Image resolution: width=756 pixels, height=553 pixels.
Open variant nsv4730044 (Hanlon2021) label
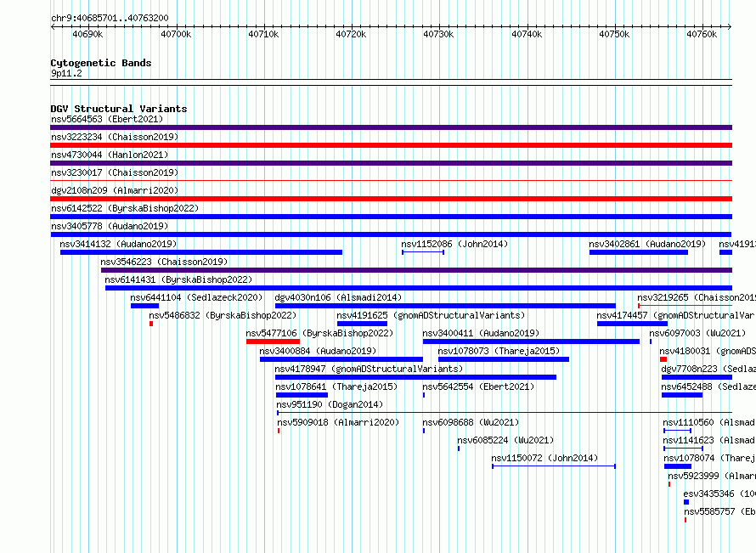(110, 155)
